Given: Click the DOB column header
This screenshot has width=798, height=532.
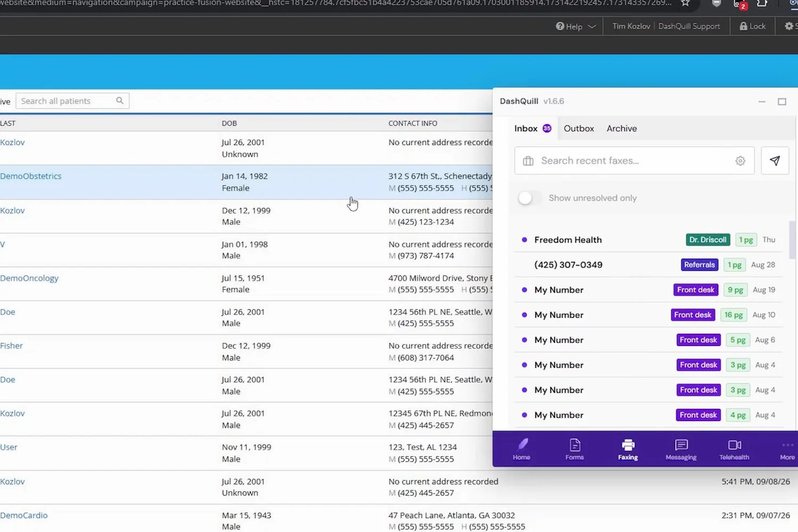Looking at the screenshot, I should (x=229, y=123).
